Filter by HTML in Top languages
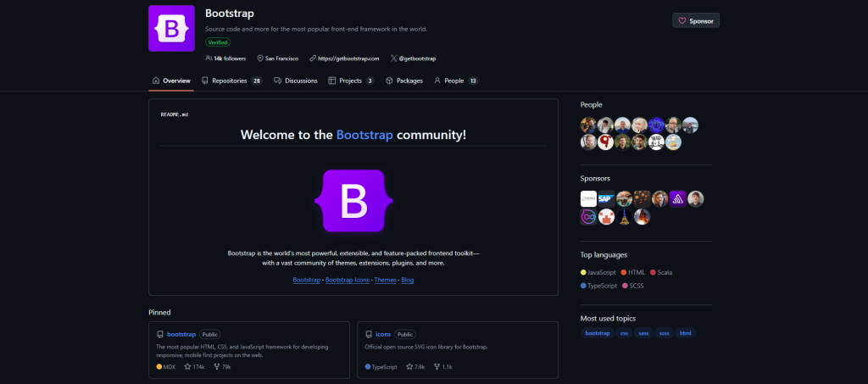868x384 pixels. coord(633,272)
